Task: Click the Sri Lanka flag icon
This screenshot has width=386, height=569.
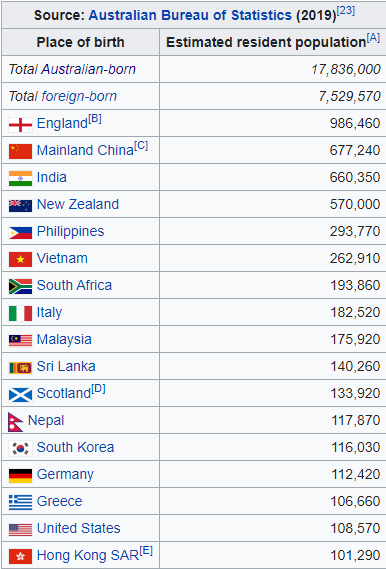Action: [20, 368]
